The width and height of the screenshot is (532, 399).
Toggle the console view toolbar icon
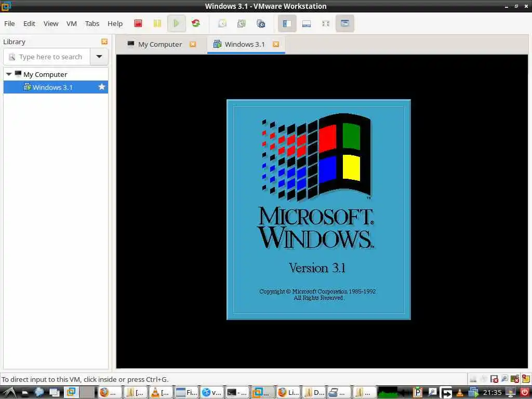coord(345,23)
